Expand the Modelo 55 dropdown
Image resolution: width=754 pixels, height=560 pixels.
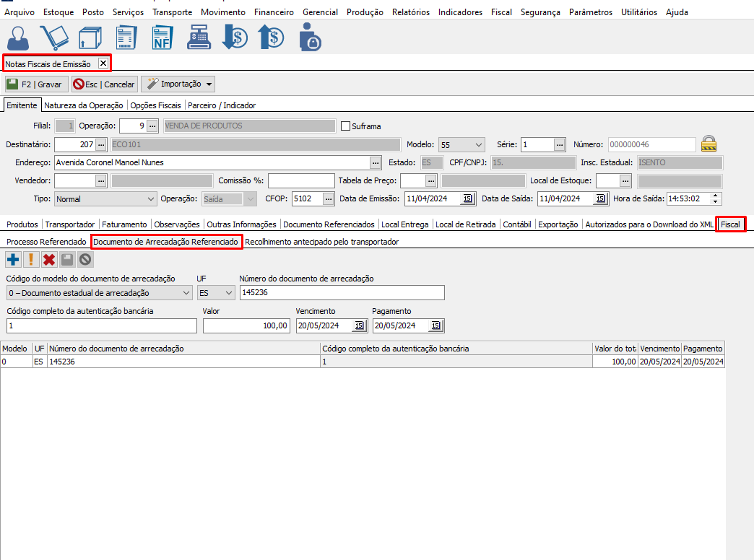click(x=462, y=144)
